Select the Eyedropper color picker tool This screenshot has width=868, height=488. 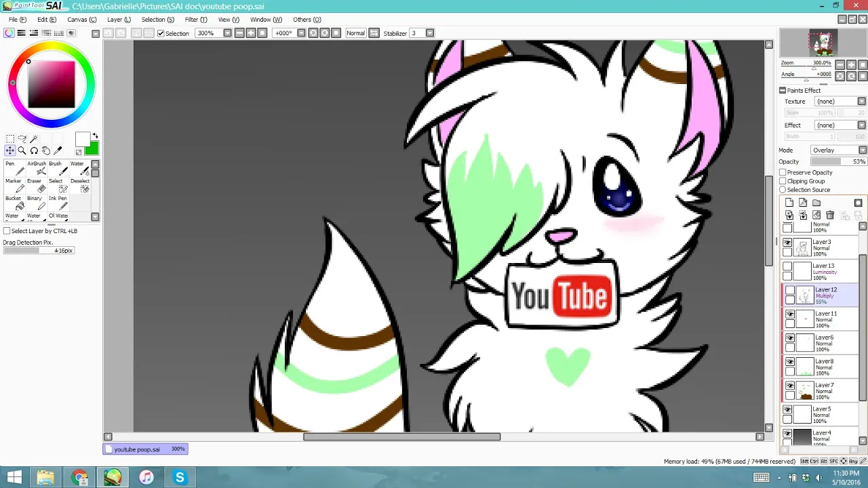[x=58, y=150]
